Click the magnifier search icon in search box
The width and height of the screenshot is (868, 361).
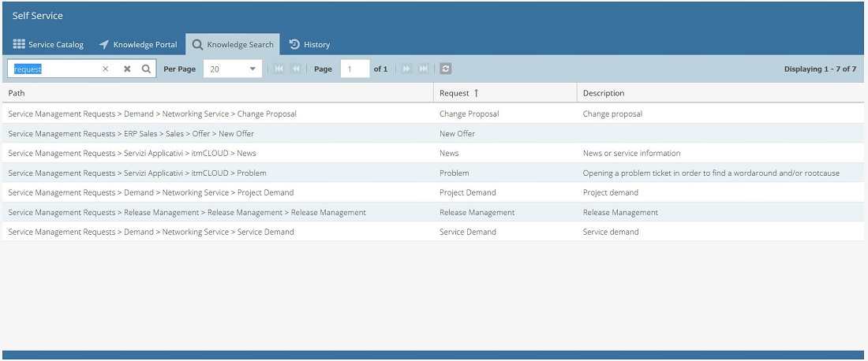click(146, 69)
